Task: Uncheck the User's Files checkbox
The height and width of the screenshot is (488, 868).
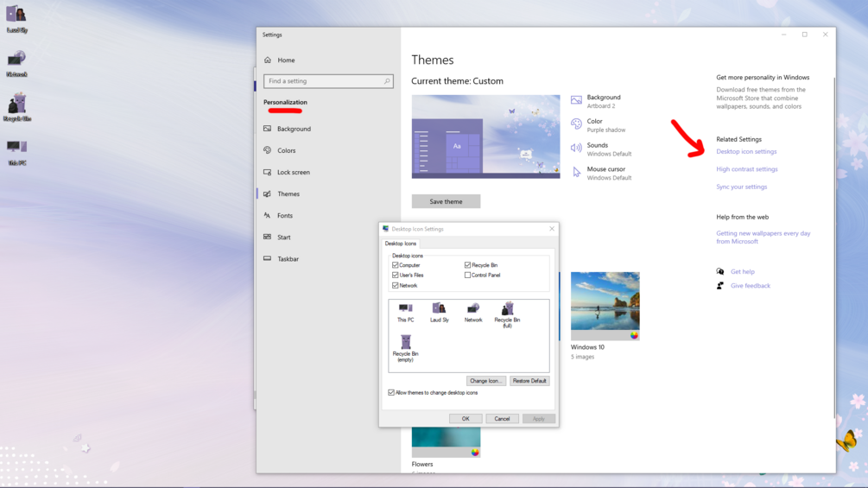Action: pos(396,275)
